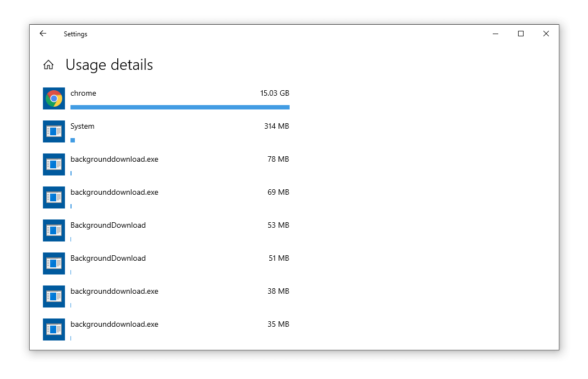Click icon beside the 78 MB entry
Viewport: 588px width, 379px height.
click(x=54, y=164)
